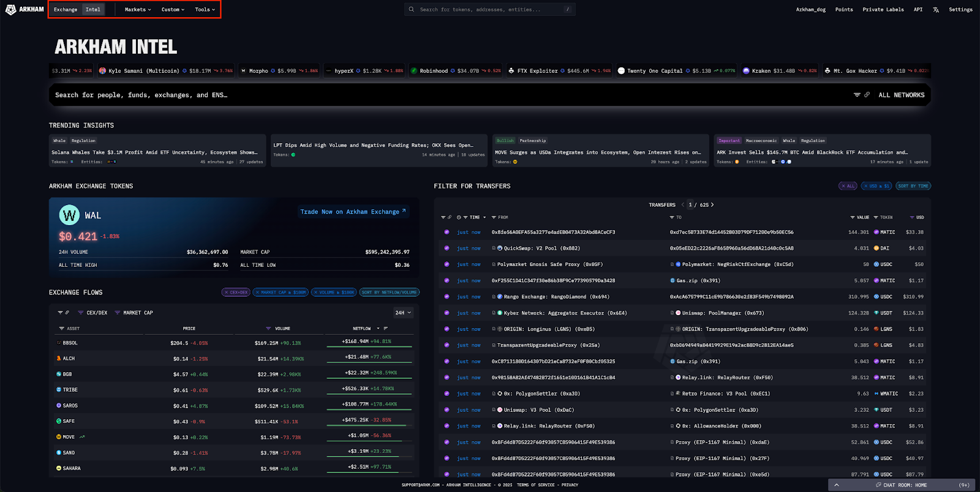Click the SAFE netflow progress bar

pyautogui.click(x=369, y=425)
